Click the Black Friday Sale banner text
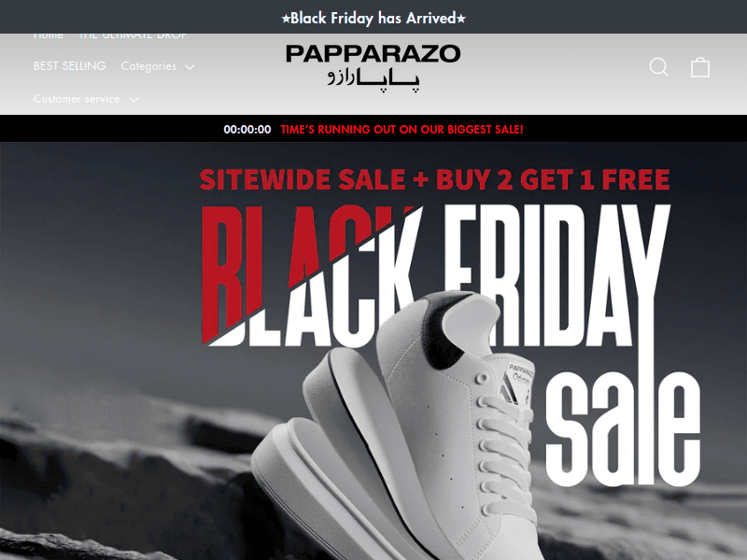This screenshot has height=560, width=747. click(x=450, y=345)
